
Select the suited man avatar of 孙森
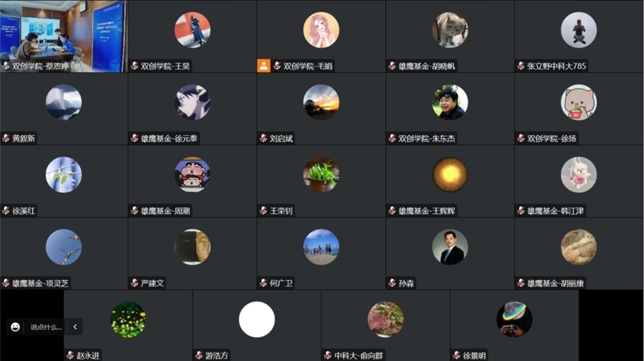pyautogui.click(x=450, y=247)
